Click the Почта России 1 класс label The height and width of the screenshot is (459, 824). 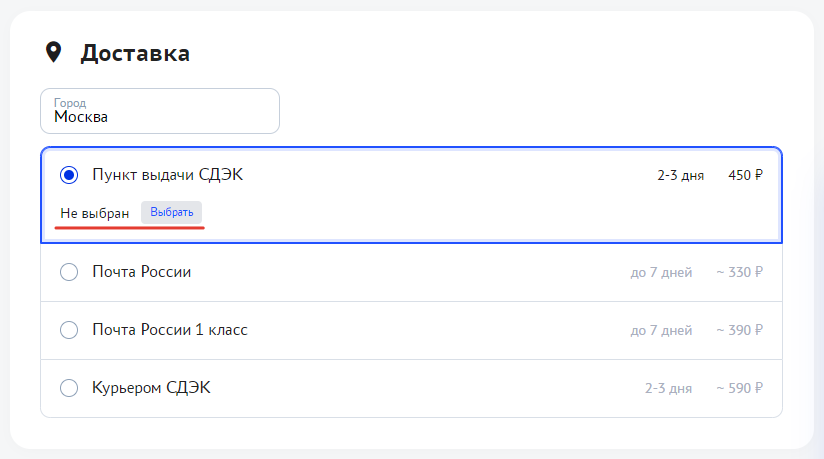[169, 330]
